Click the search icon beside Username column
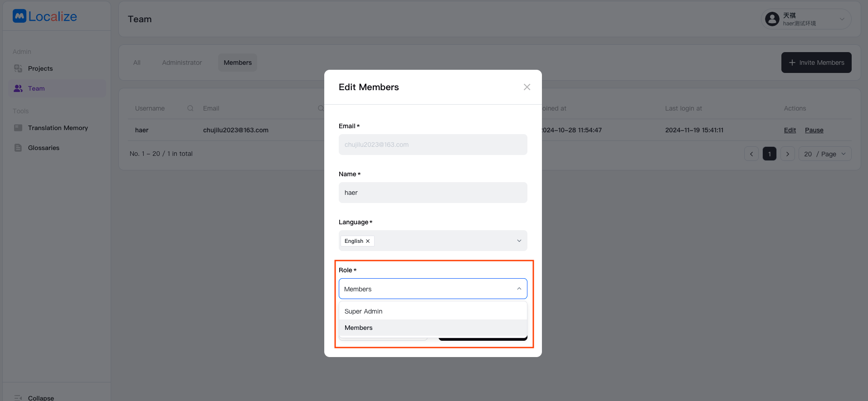The width and height of the screenshot is (868, 401). (190, 108)
